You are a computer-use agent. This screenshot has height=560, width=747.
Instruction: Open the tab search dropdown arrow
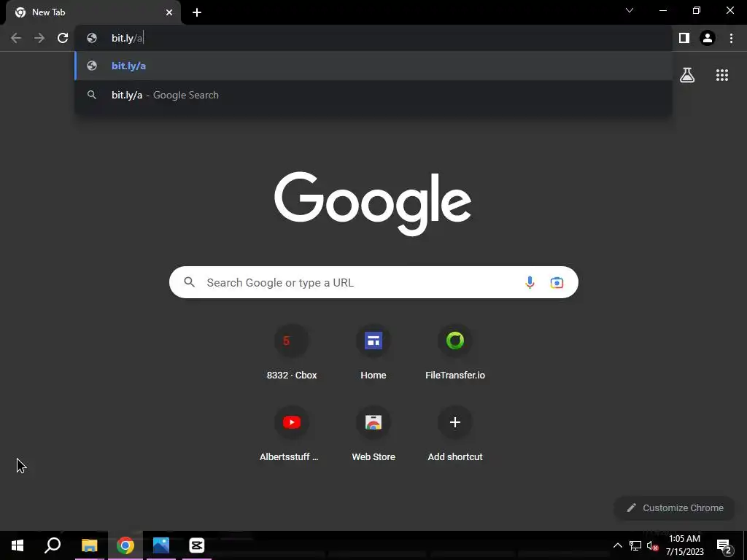click(x=630, y=10)
